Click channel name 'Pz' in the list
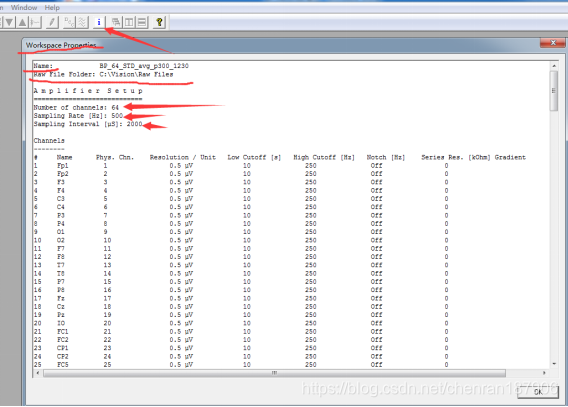568x407 pixels. click(x=60, y=315)
